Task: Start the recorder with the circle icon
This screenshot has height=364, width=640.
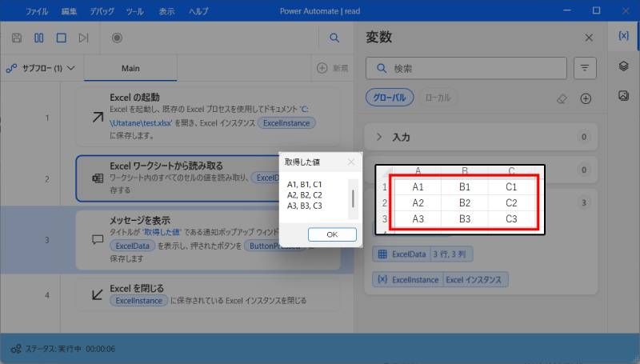Action: point(117,38)
